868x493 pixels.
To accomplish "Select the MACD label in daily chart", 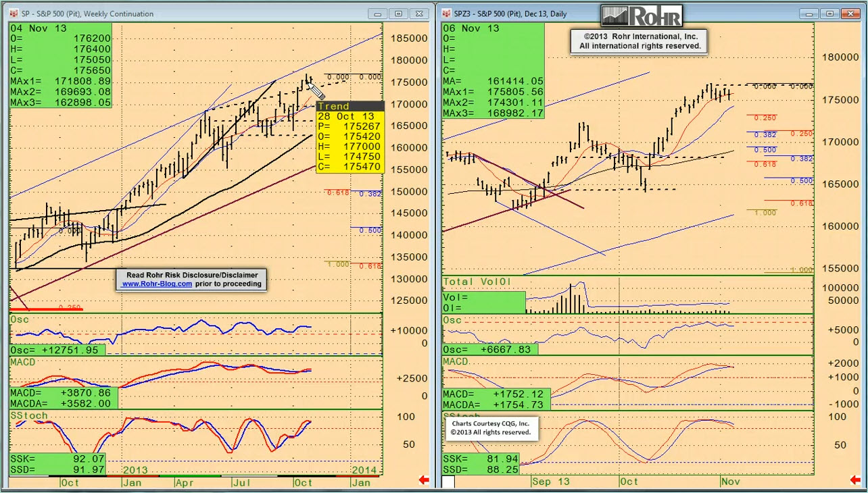I will (x=456, y=363).
